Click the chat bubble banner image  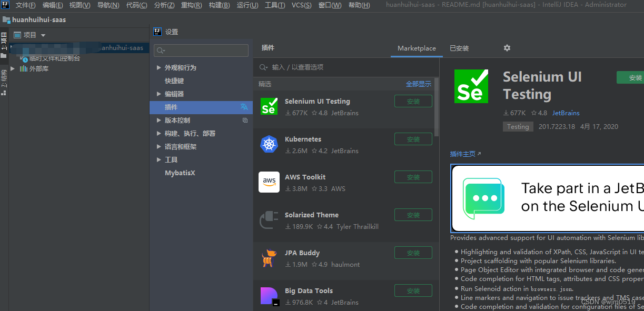pyautogui.click(x=483, y=198)
